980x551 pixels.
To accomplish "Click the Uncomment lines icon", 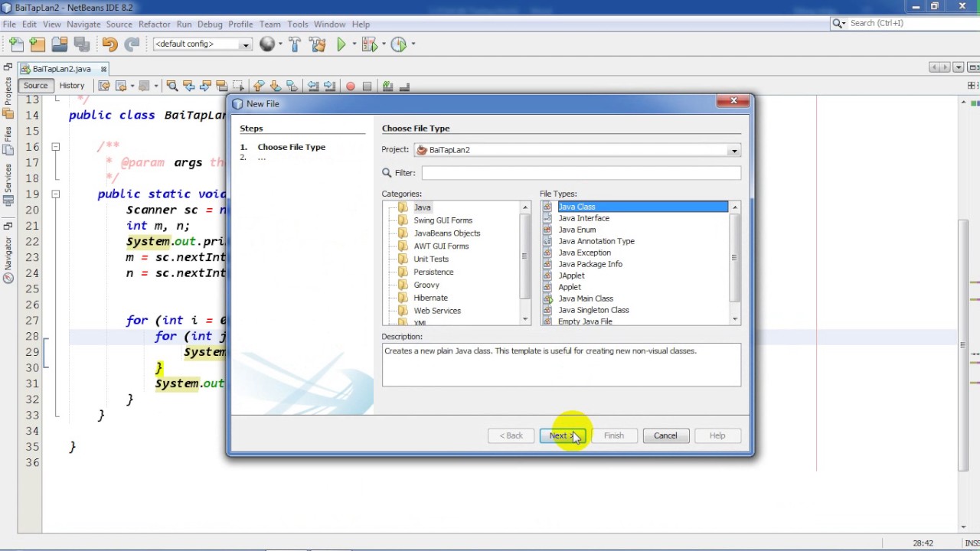I will pyautogui.click(x=404, y=86).
